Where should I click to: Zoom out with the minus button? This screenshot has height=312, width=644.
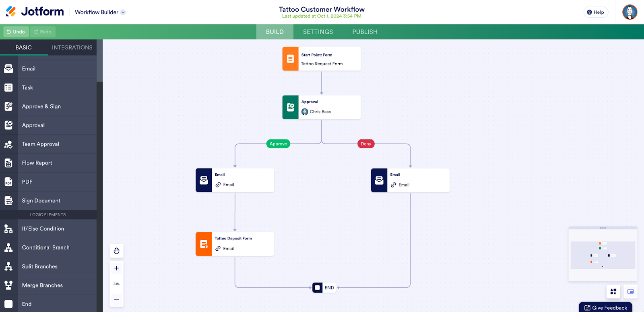pyautogui.click(x=117, y=300)
